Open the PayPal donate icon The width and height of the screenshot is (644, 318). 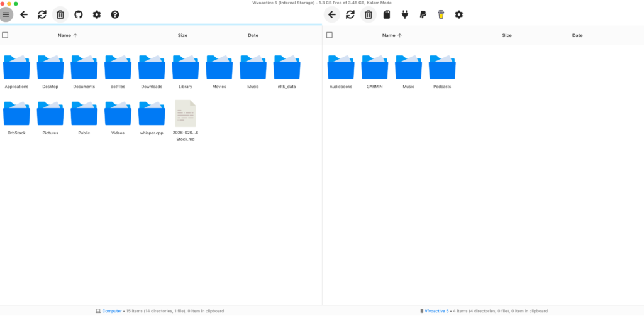423,14
